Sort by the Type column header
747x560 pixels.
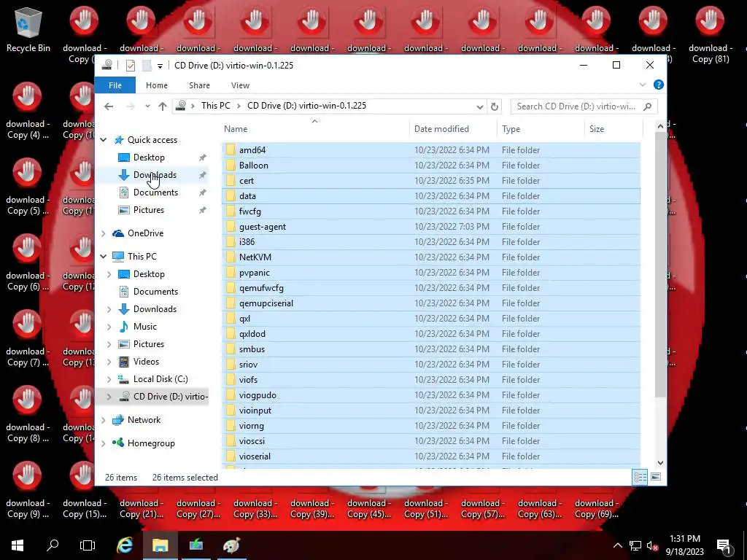(541, 129)
